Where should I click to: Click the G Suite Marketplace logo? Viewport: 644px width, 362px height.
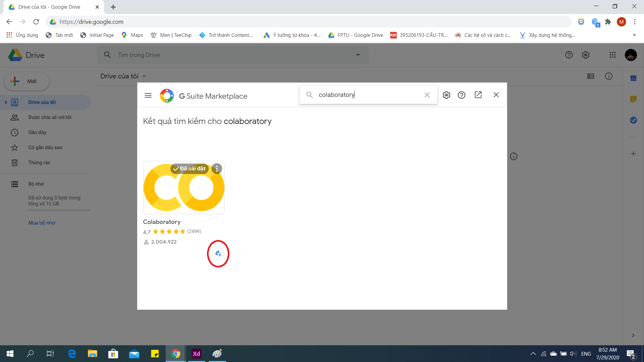167,96
